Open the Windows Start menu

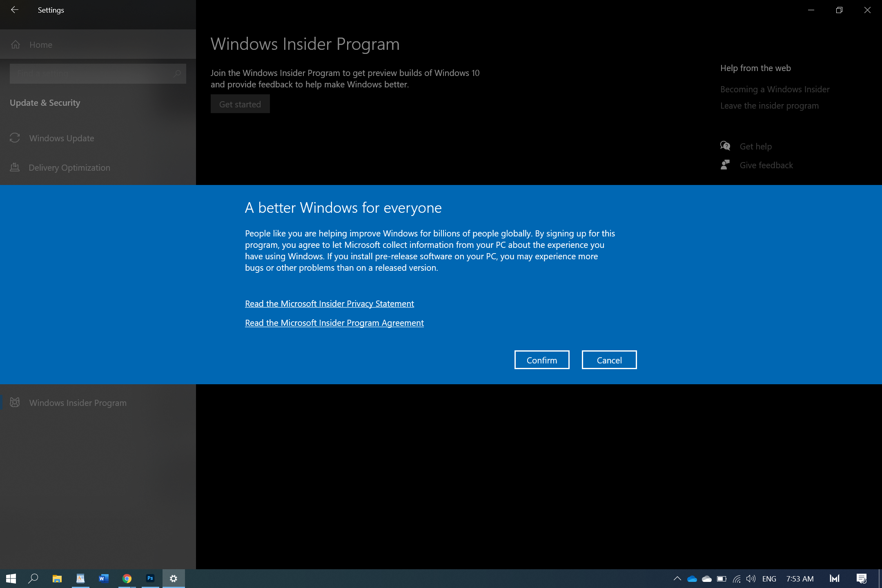click(x=11, y=579)
